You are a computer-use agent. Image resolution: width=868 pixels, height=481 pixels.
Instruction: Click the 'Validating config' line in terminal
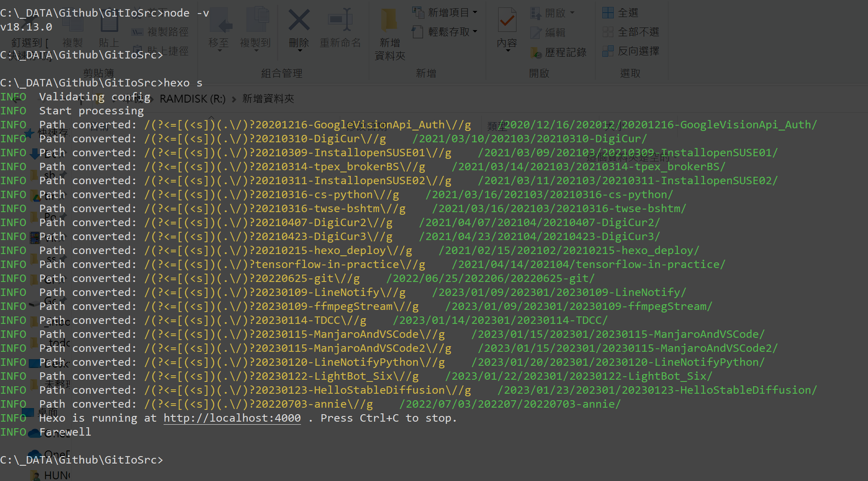[95, 97]
